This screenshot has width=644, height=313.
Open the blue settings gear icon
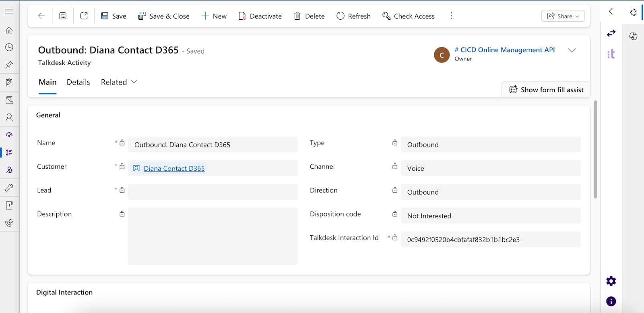pyautogui.click(x=611, y=281)
